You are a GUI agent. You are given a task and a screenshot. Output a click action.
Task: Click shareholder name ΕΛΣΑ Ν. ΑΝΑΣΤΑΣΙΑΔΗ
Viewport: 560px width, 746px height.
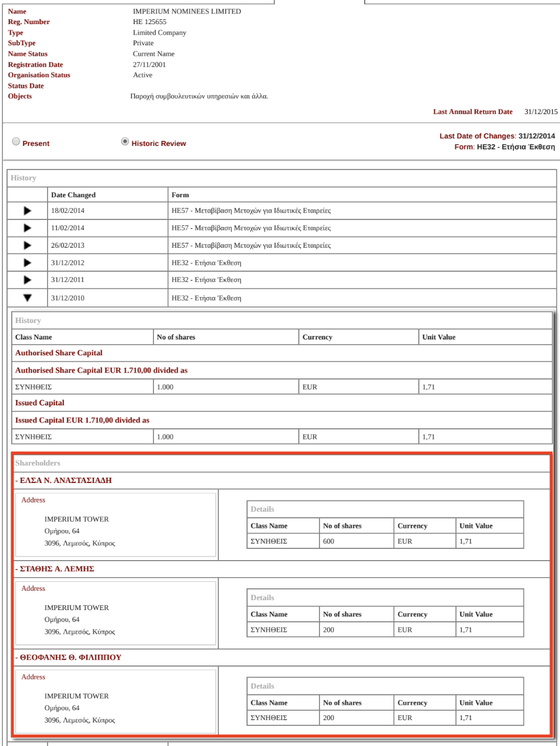tap(64, 481)
